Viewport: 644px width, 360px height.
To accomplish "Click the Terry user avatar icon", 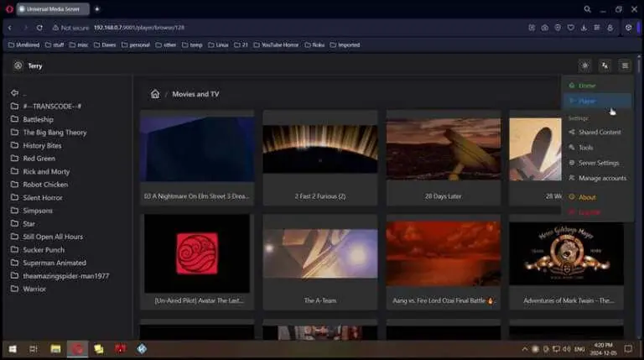I will pos(18,65).
